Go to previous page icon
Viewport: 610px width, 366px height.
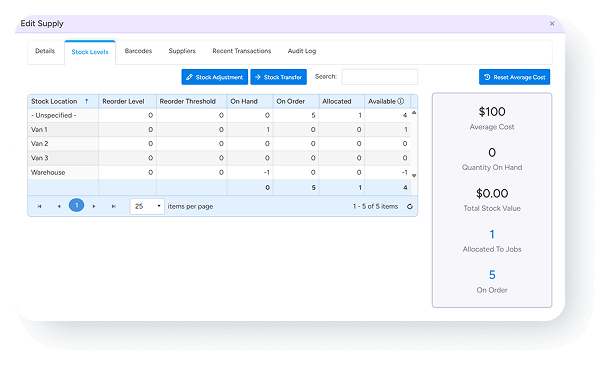pyautogui.click(x=59, y=206)
